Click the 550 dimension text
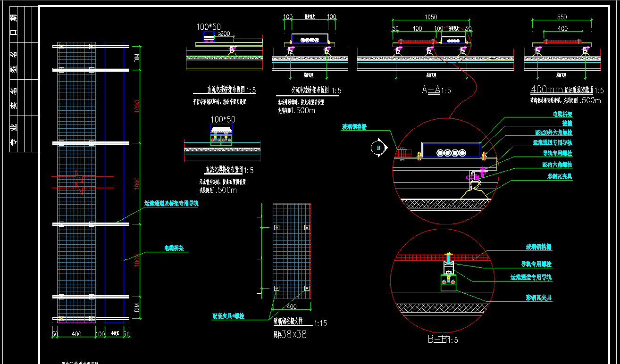 click(x=561, y=17)
